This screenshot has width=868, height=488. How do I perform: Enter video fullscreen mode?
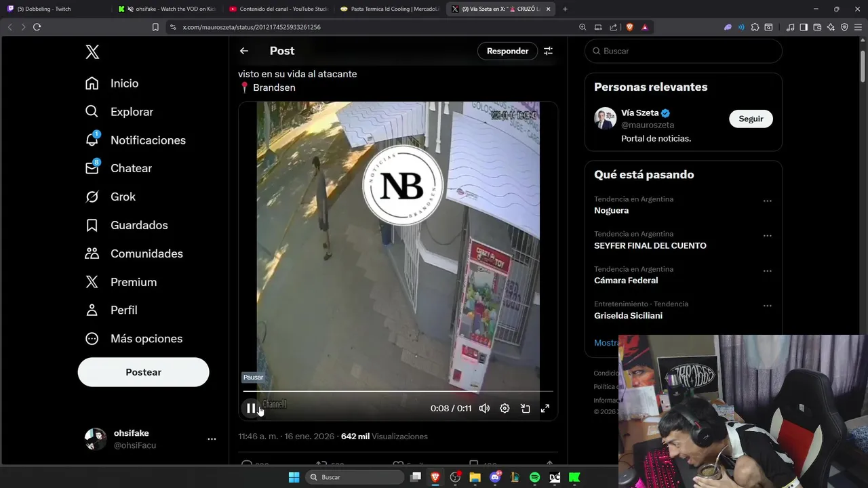pos(545,408)
